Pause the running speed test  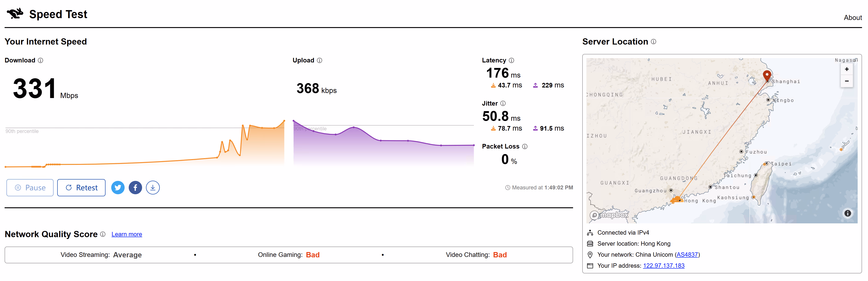pos(30,187)
